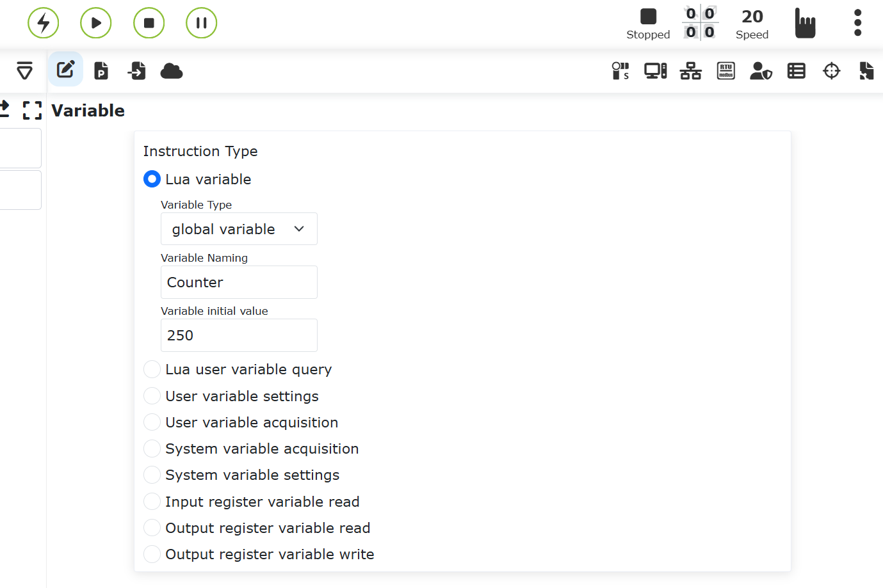Click the Variable Naming Counter field
The width and height of the screenshot is (883, 588).
click(x=239, y=282)
